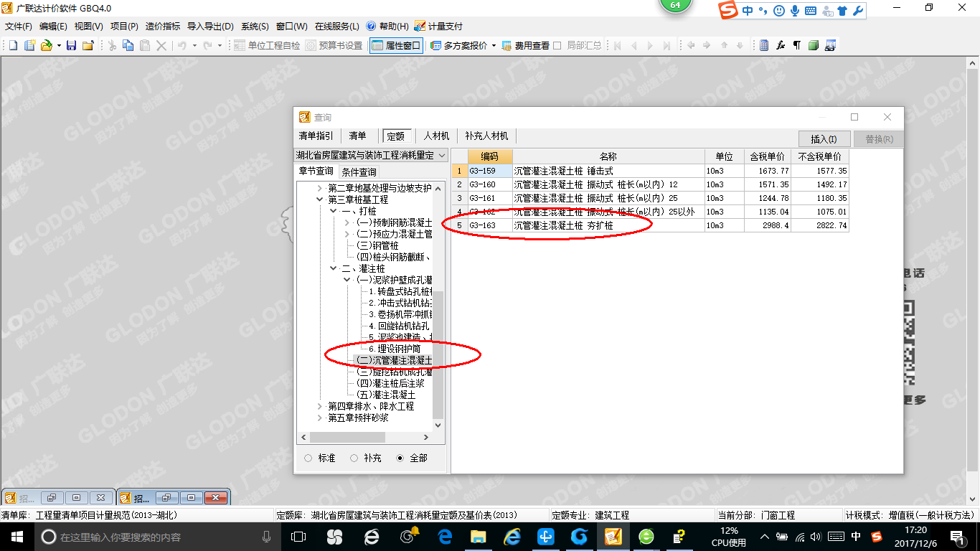Click Microsoft Edge icon in taskbar
This screenshot has height=551, width=980.
tap(445, 537)
